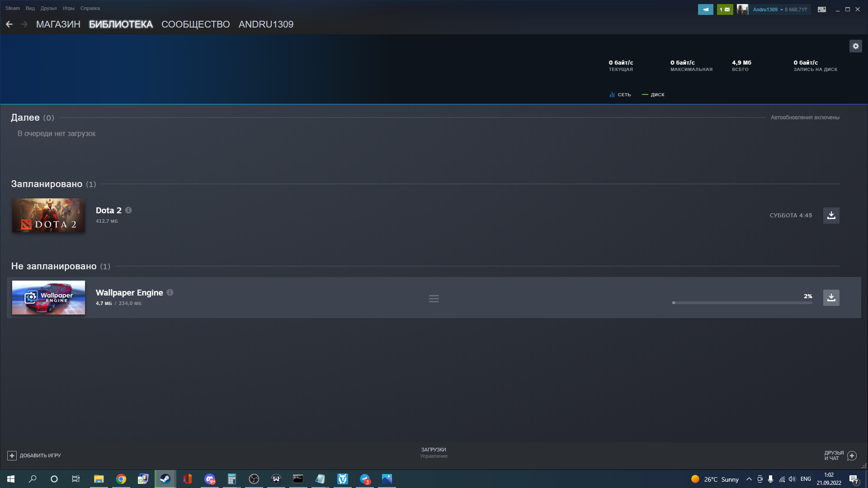The width and height of the screenshot is (868, 488).
Task: Go to the СООБЩЕСТВО tab
Action: click(x=196, y=24)
